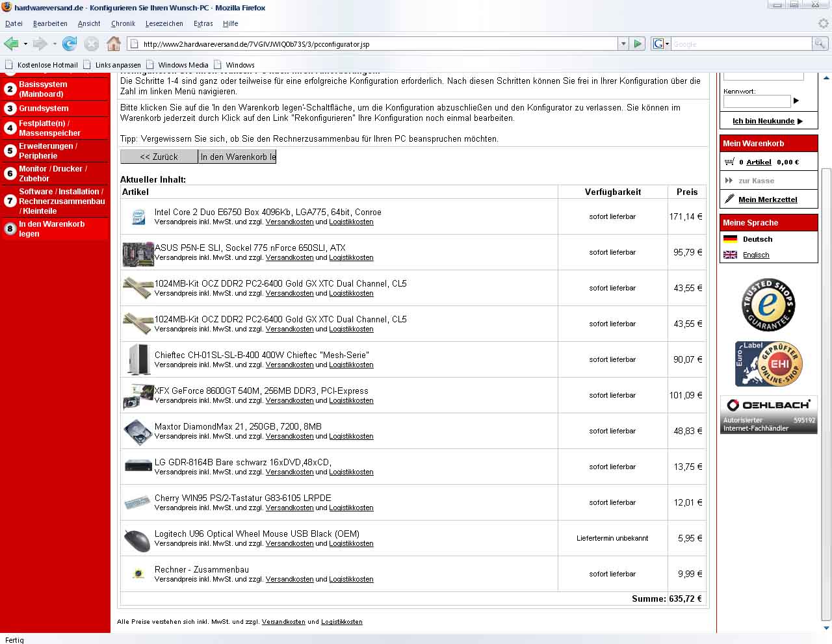
Task: Click the Chieftec case product image
Action: coord(138,359)
